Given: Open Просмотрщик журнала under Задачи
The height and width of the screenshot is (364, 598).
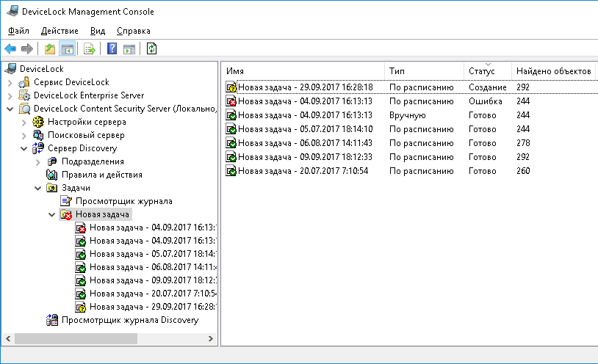Looking at the screenshot, I should 123,201.
